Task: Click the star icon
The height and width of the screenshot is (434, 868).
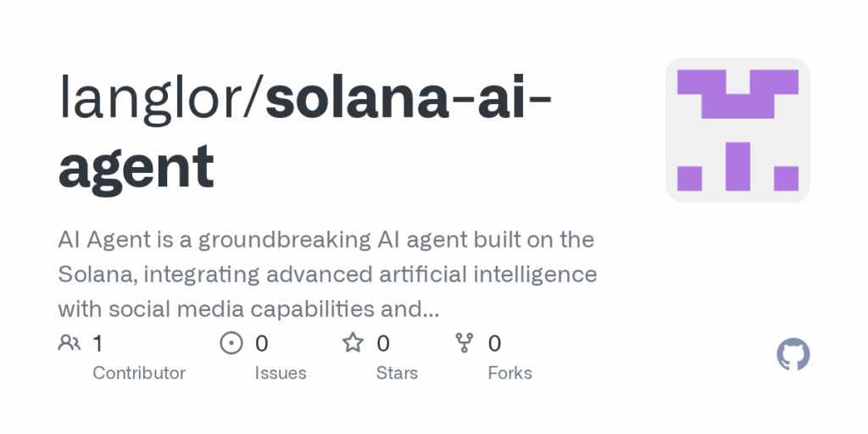Action: click(353, 342)
